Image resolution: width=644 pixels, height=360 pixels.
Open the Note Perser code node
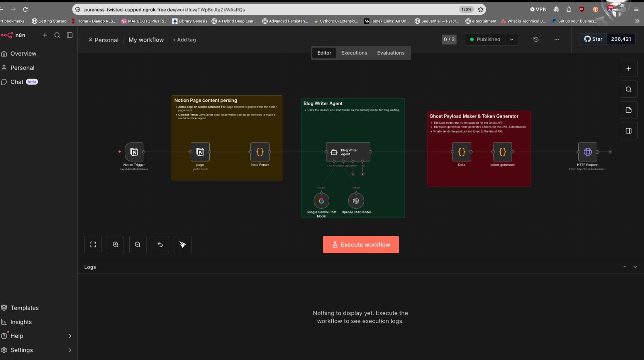[260, 152]
